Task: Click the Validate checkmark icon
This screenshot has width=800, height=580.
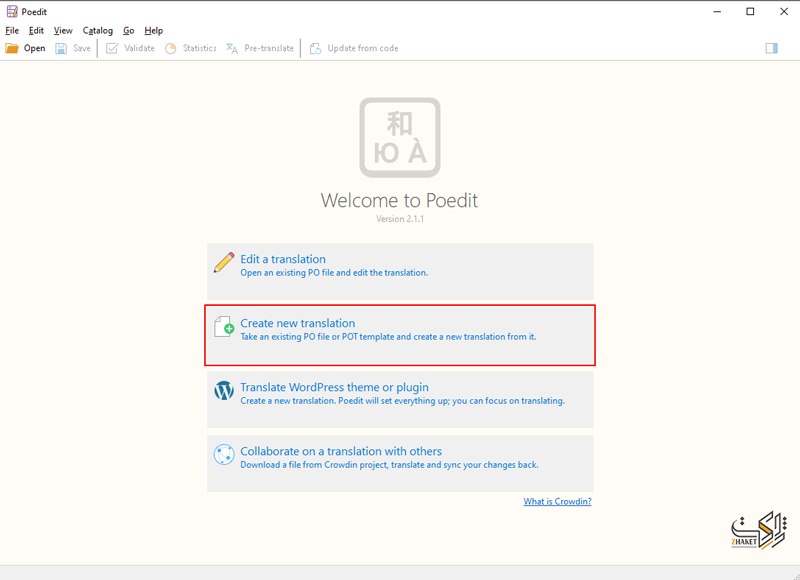Action: pos(112,48)
